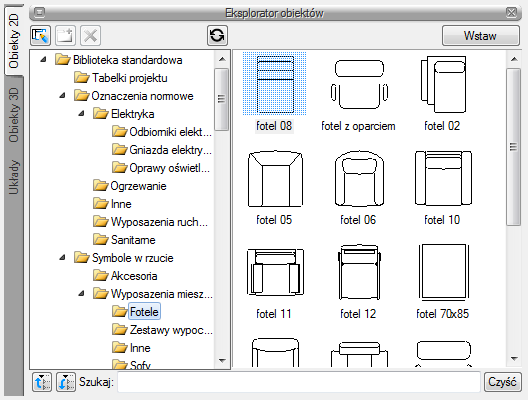528x400 pixels.
Task: Switch to the Obiekty 3D tab
Action: 14,114
